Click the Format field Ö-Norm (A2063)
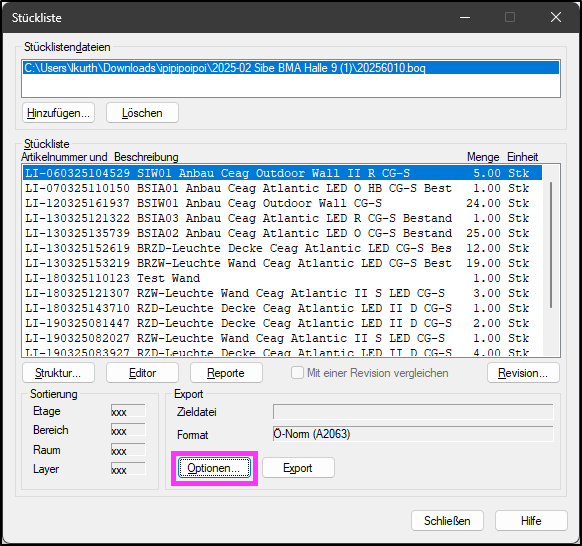 click(413, 434)
